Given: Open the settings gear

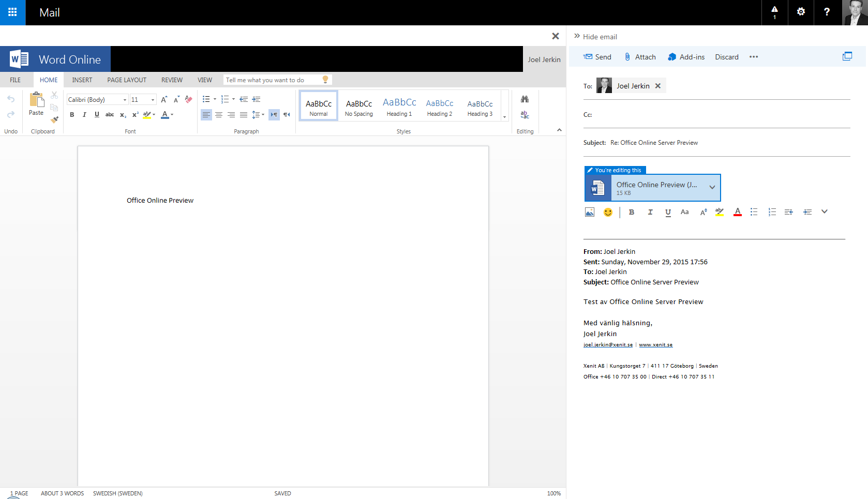Looking at the screenshot, I should pos(801,12).
